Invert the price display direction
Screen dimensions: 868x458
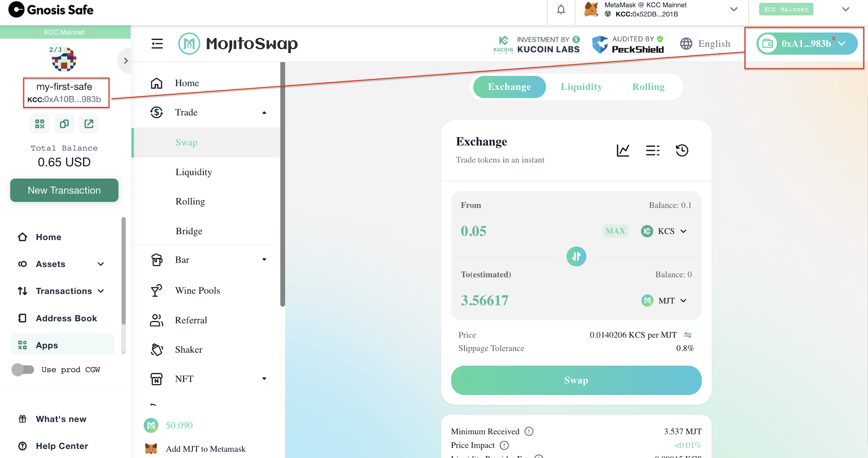pos(688,335)
